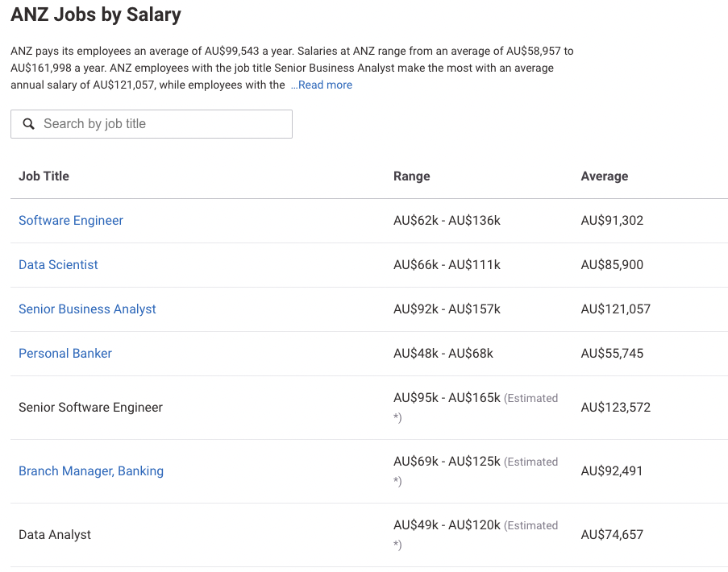Select the range AU$95k - AU$165k

pos(447,397)
